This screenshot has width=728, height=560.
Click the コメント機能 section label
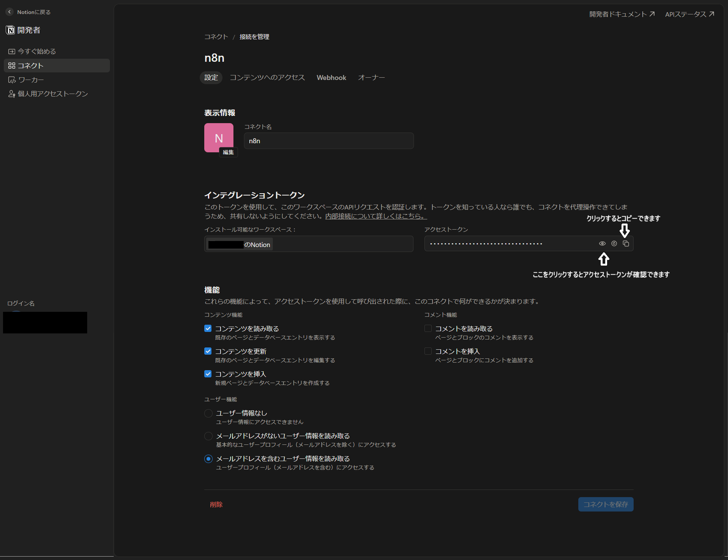(x=440, y=315)
